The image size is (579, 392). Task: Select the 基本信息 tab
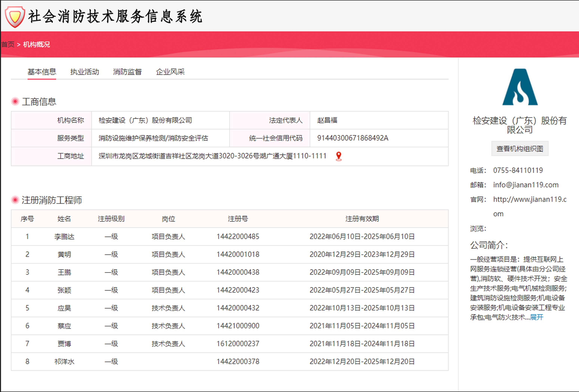click(x=42, y=72)
